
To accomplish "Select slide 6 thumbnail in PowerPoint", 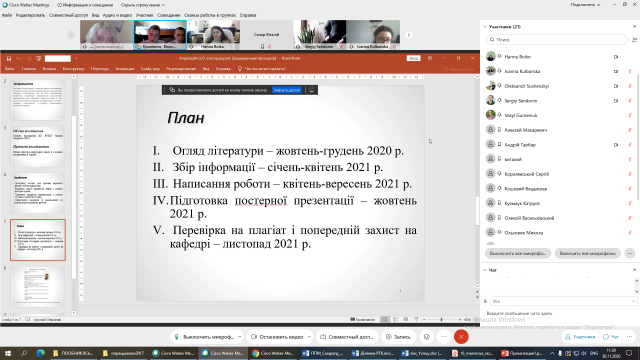I will pos(38,287).
